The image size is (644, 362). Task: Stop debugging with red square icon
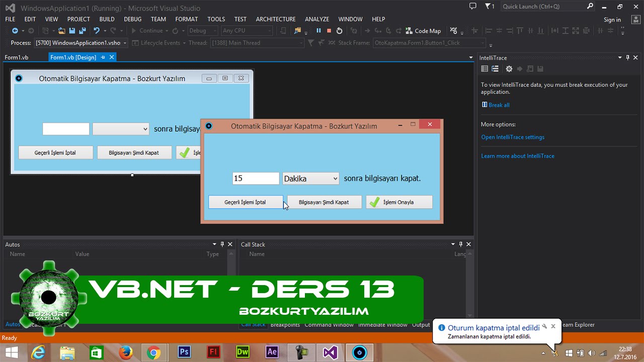329,31
